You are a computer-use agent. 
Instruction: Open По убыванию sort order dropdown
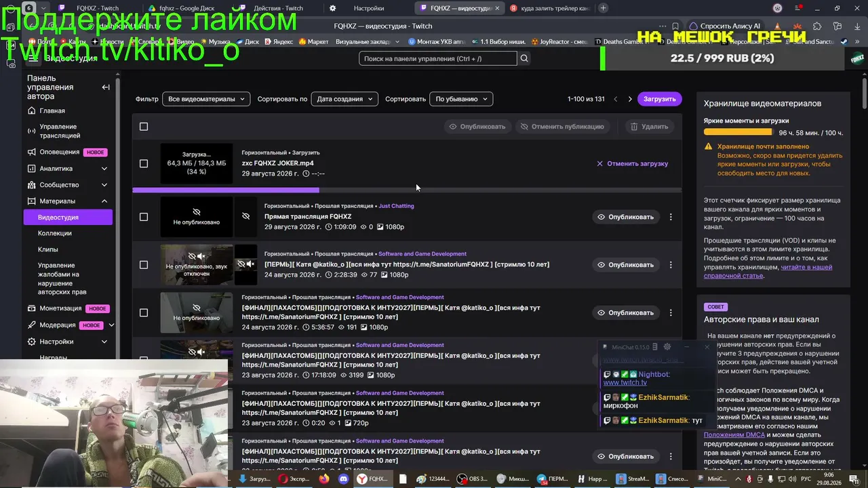(x=461, y=99)
